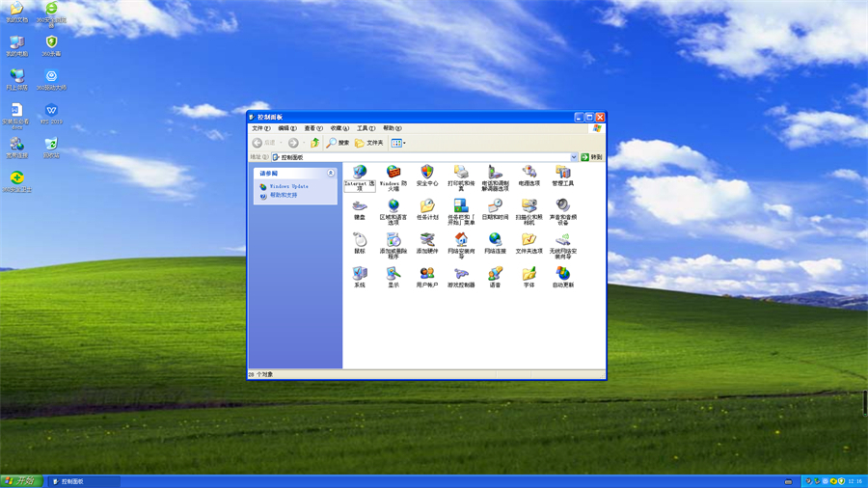Open the Add Hardware icon

(x=427, y=243)
